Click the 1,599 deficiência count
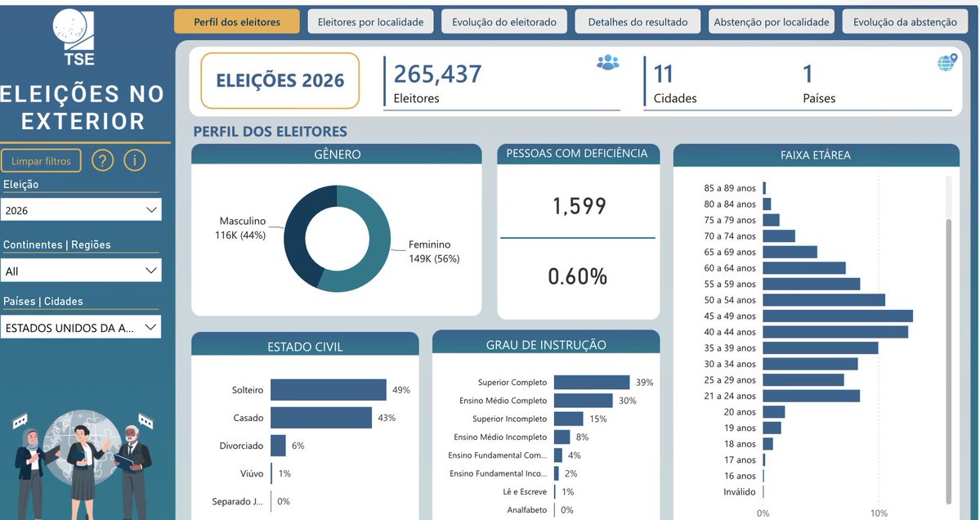 [579, 205]
